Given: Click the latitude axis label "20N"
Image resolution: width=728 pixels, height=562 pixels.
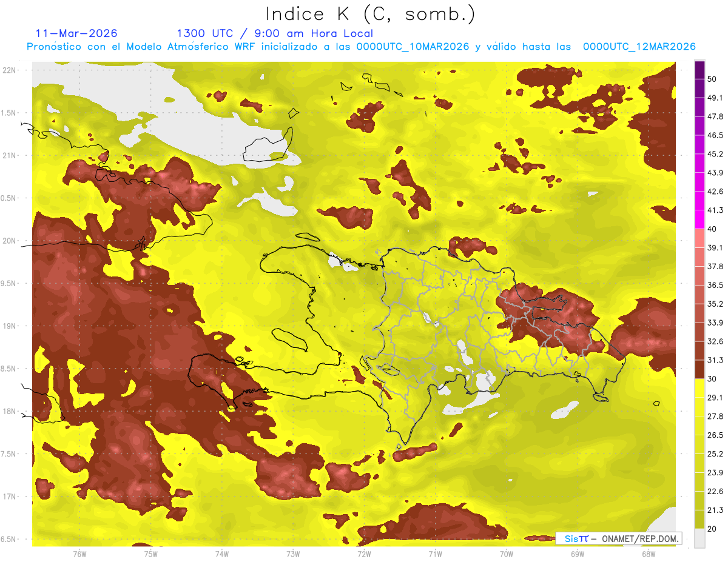Looking at the screenshot, I should (x=9, y=241).
